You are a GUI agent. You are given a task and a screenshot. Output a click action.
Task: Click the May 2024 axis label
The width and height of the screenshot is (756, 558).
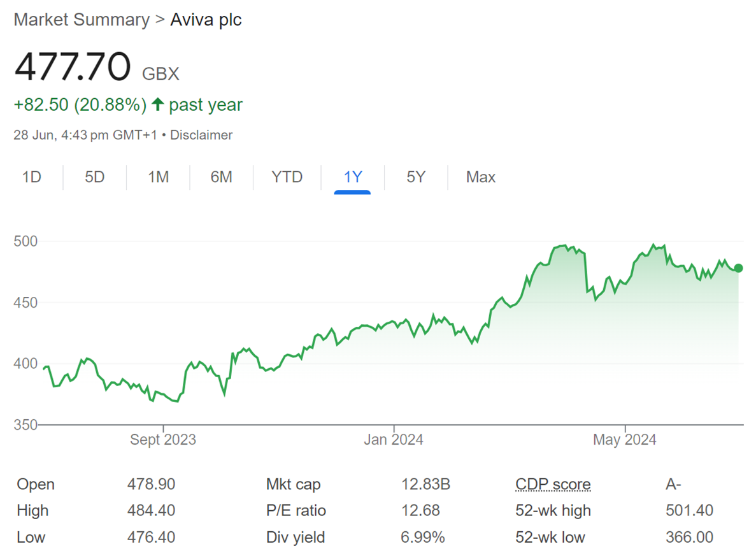(624, 440)
